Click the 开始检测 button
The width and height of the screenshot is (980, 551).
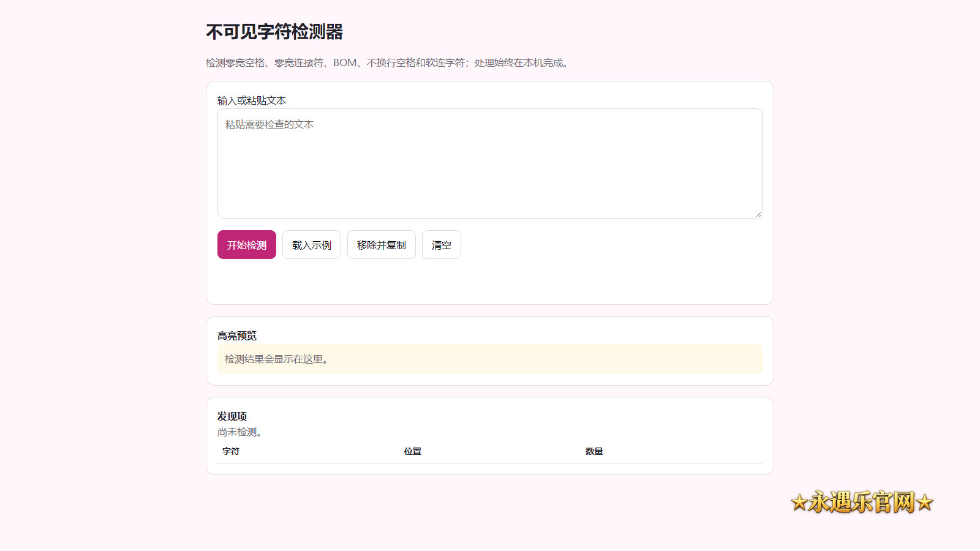coord(247,245)
